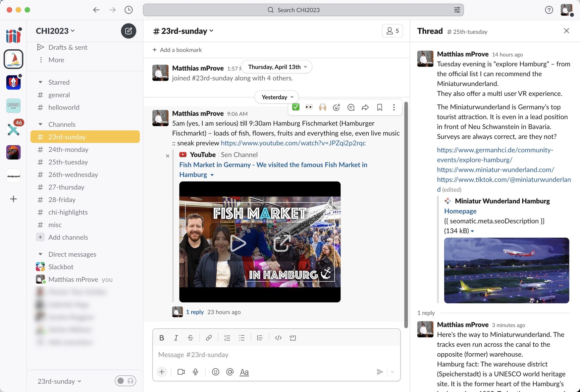Screen dimensions: 580x392
Task: Apply bold formatting in composer
Action: click(162, 338)
